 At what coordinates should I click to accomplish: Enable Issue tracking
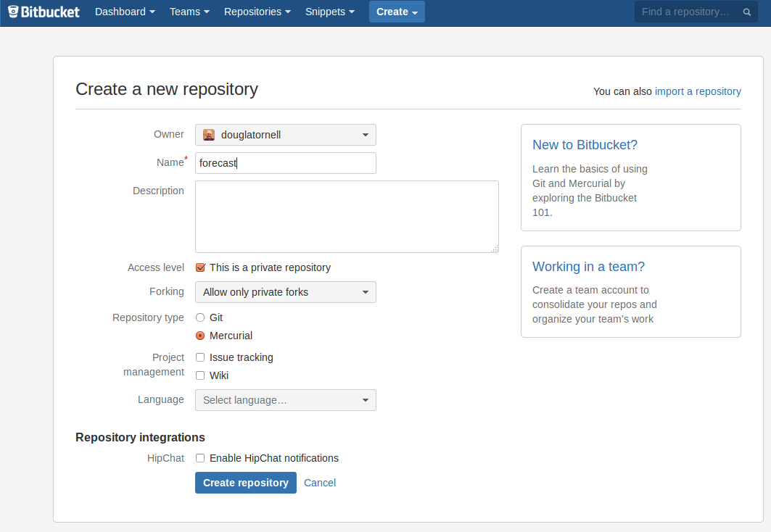coord(200,357)
